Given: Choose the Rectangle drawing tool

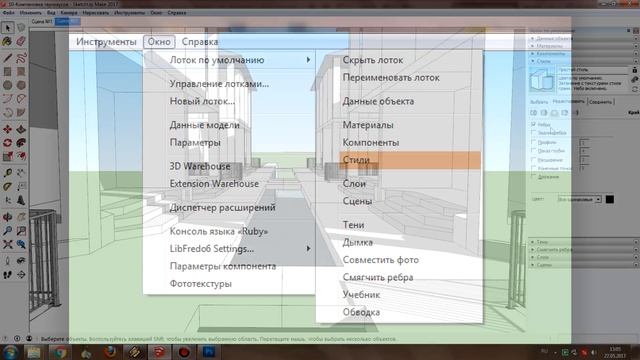Looking at the screenshot, I should coord(7,71).
